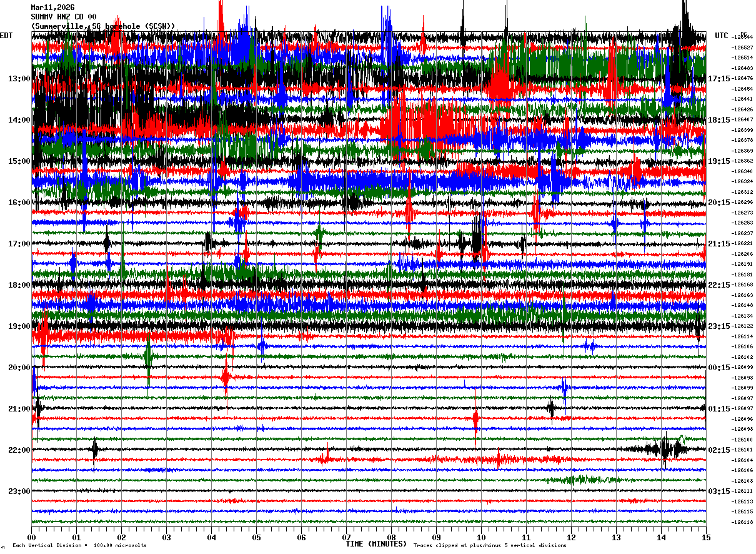Viewport: 756px width, 554px height.
Task: Select the station code text "SUMMV HNZ CO 00"
Action: [64, 17]
